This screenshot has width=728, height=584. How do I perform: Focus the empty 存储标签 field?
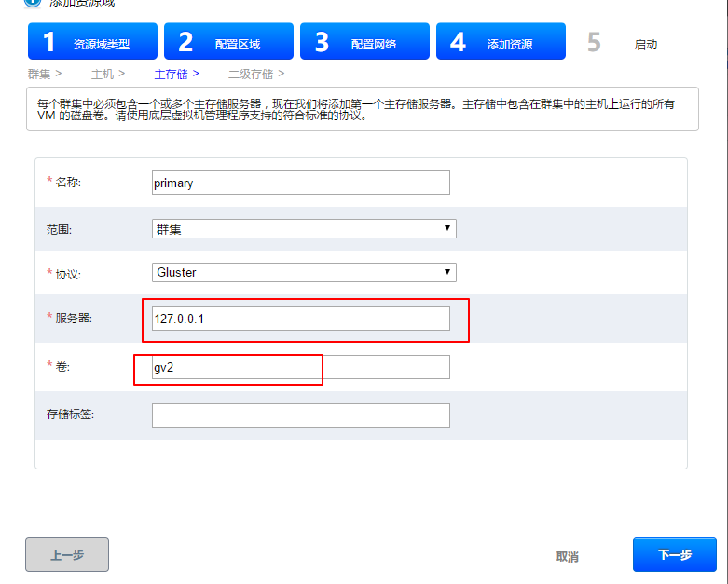tap(300, 415)
